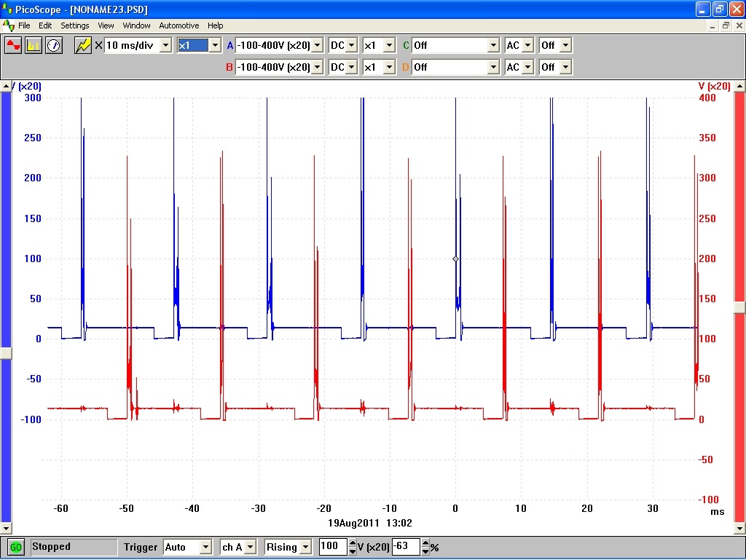Image resolution: width=746 pixels, height=560 pixels.
Task: Open the View menu
Action: (106, 25)
